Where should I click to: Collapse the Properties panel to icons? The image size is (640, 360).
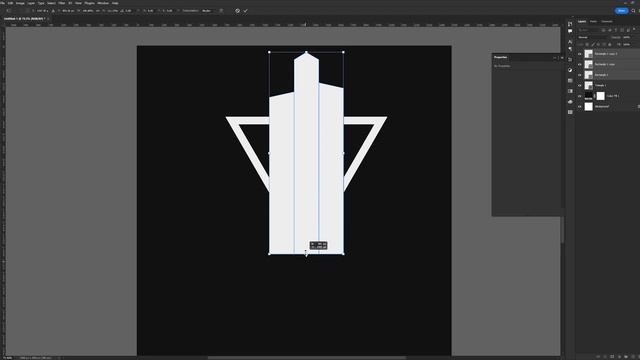555,58
